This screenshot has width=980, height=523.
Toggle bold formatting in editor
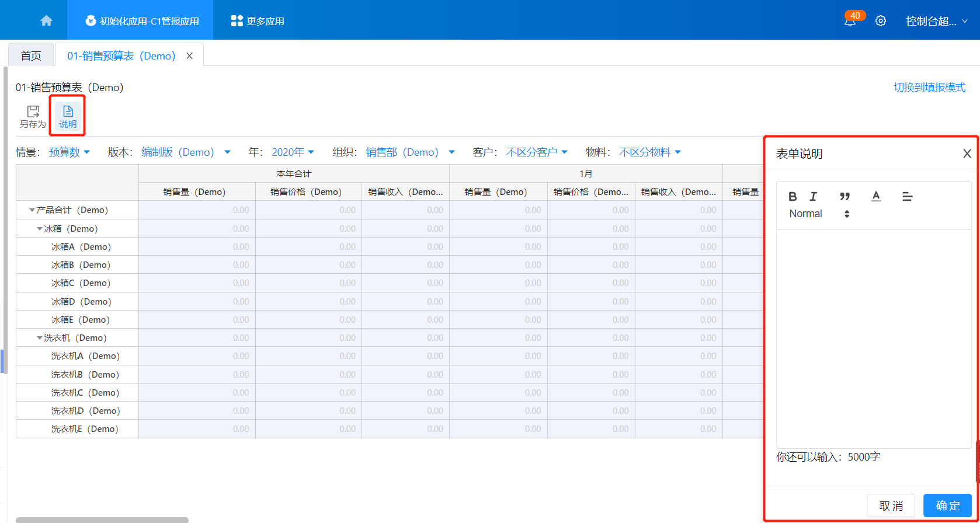coord(793,197)
